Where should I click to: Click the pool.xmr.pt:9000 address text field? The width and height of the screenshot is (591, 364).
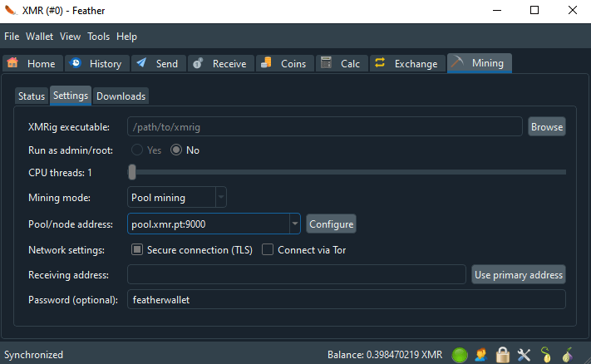[x=209, y=224]
